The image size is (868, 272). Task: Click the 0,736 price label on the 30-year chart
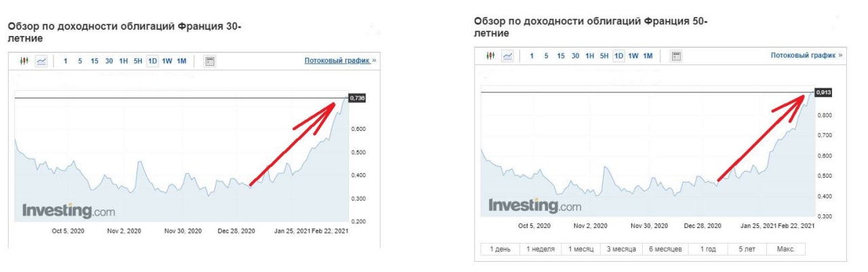click(x=357, y=98)
